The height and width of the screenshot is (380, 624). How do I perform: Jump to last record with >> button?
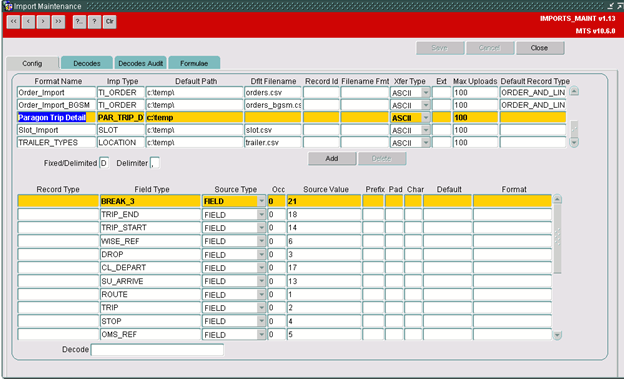click(58, 21)
